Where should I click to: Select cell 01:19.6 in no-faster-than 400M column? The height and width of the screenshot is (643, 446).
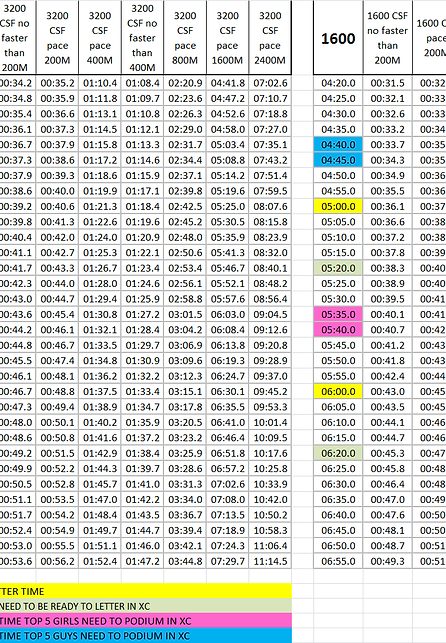tap(142, 222)
